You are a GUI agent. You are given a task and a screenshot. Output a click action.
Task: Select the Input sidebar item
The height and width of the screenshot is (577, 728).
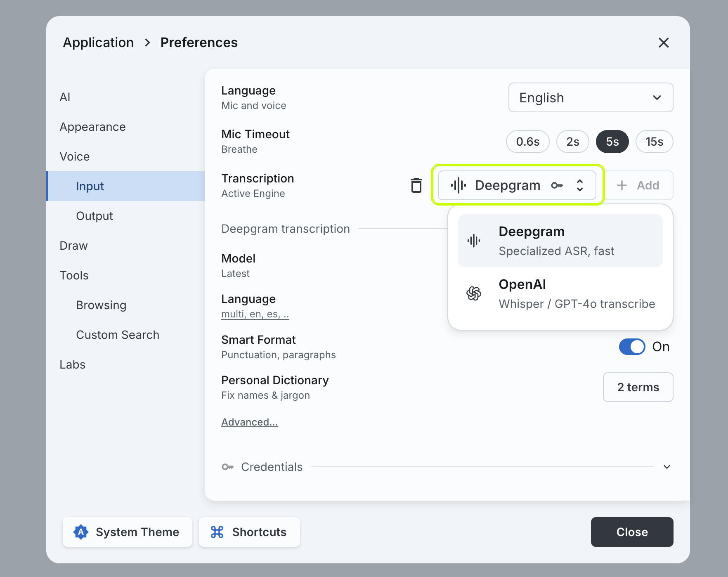[125, 186]
